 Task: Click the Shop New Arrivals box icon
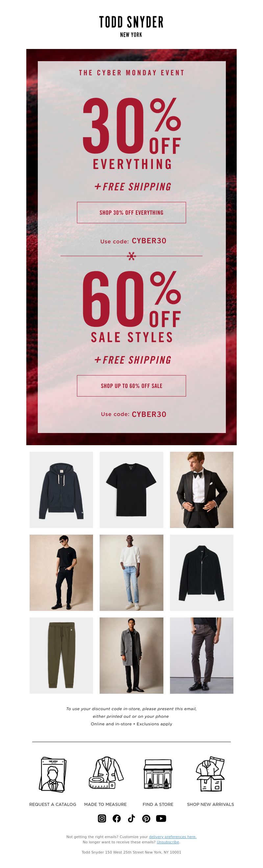click(x=210, y=774)
